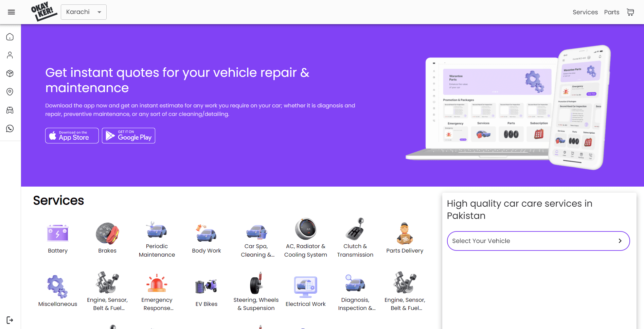Click the Body Work label text
Image resolution: width=644 pixels, height=329 pixels.
[x=206, y=251]
